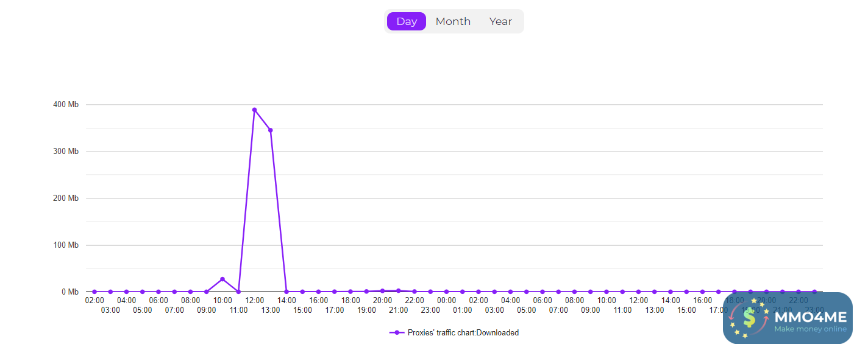Image resolution: width=868 pixels, height=350 pixels.
Task: Click the small spike data point at 10:00
Action: click(x=222, y=279)
